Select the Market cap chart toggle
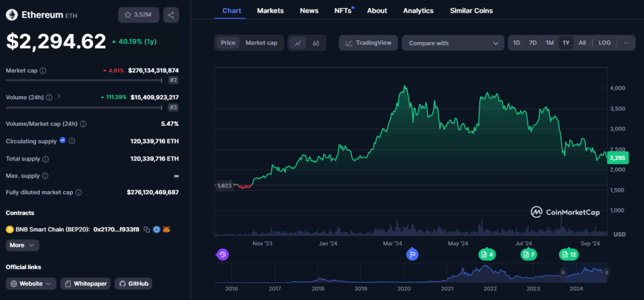The width and height of the screenshot is (644, 300). pos(261,43)
